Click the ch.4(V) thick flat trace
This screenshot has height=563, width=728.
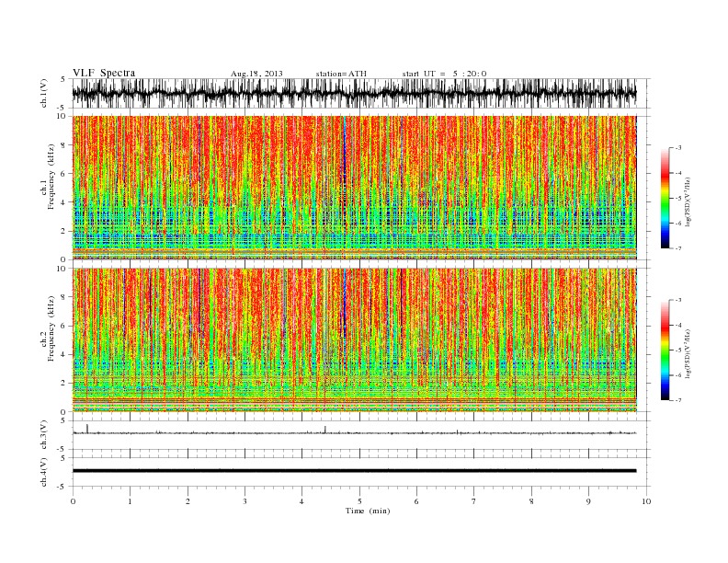coord(355,471)
